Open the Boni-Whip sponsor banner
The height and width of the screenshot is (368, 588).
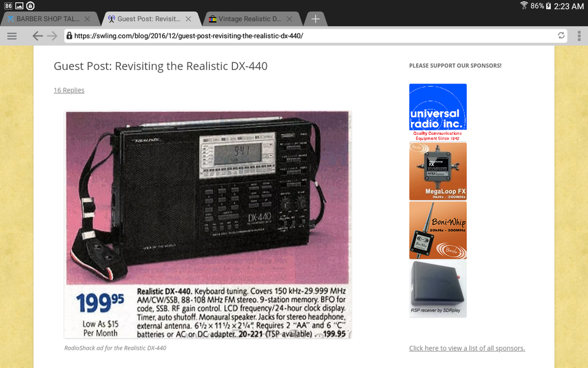pyautogui.click(x=438, y=230)
